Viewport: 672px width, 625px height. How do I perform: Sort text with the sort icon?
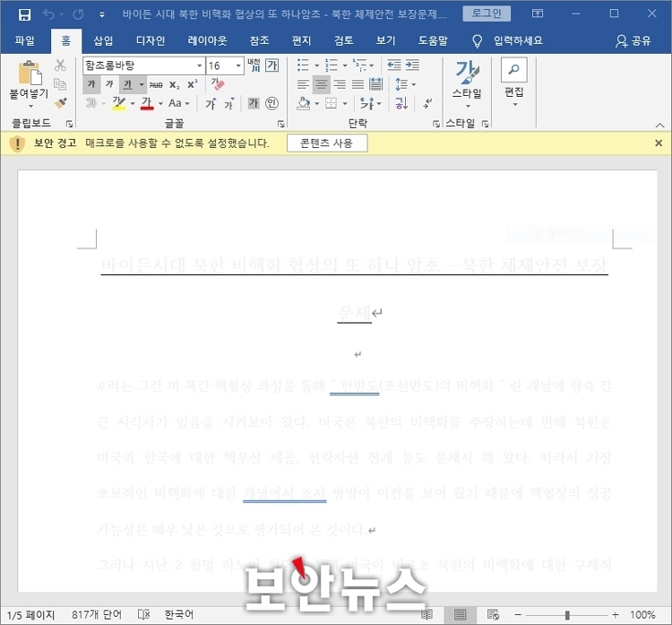(402, 103)
